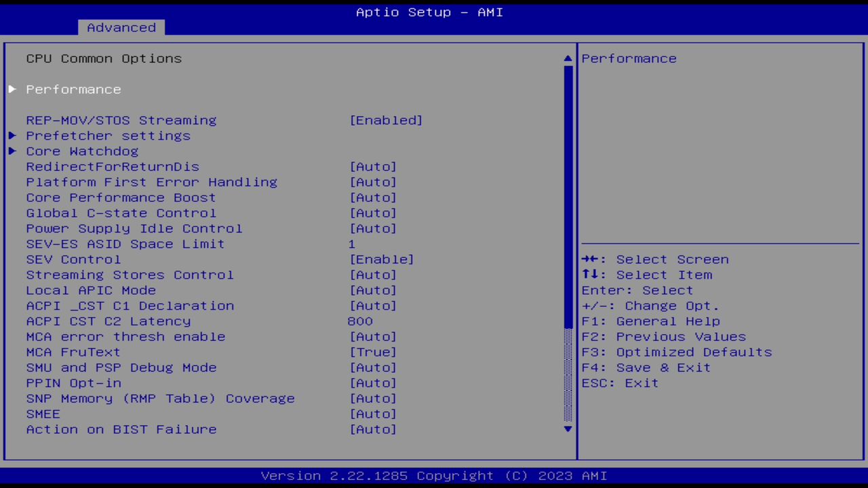The image size is (868, 488).
Task: Change ACPI _CST C1 Declaration value
Action: 373,306
